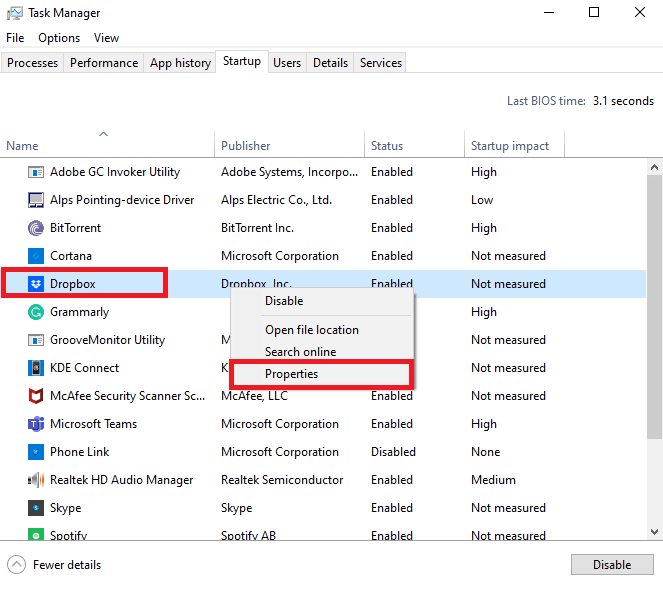Select the Grammarly row name
The height and width of the screenshot is (589, 663).
point(79,312)
